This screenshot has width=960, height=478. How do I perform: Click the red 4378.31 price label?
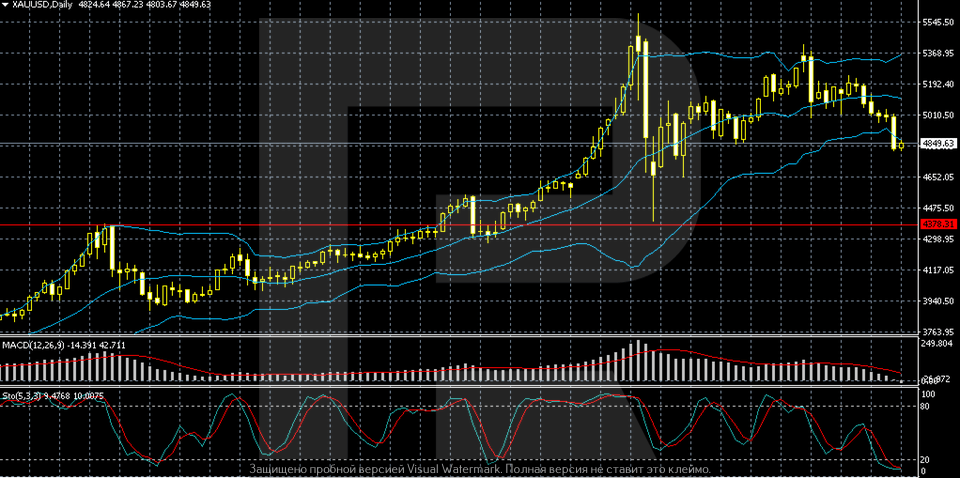click(938, 225)
